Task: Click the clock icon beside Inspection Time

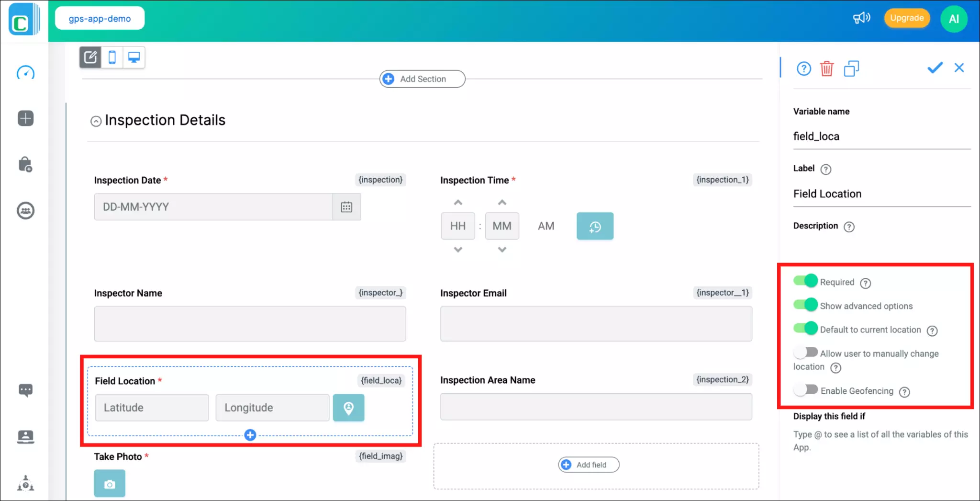Action: point(594,226)
